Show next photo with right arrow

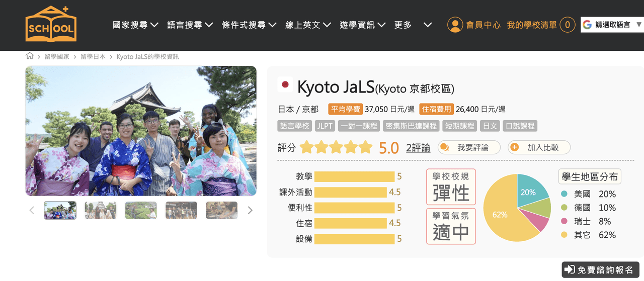click(250, 210)
